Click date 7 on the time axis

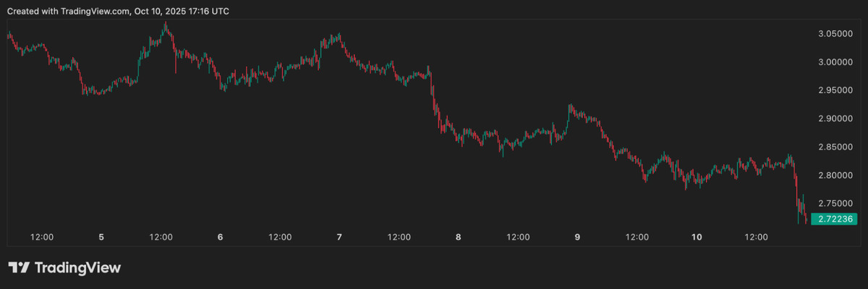(x=339, y=237)
